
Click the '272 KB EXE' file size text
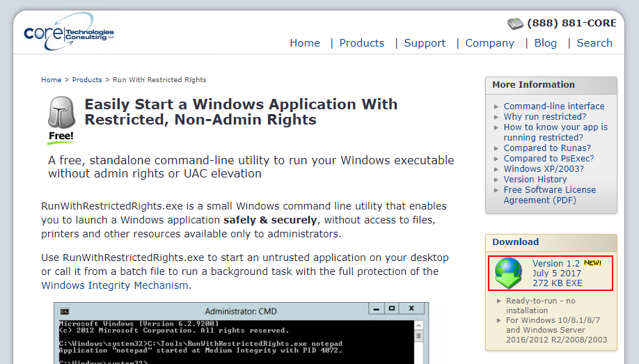(x=557, y=283)
